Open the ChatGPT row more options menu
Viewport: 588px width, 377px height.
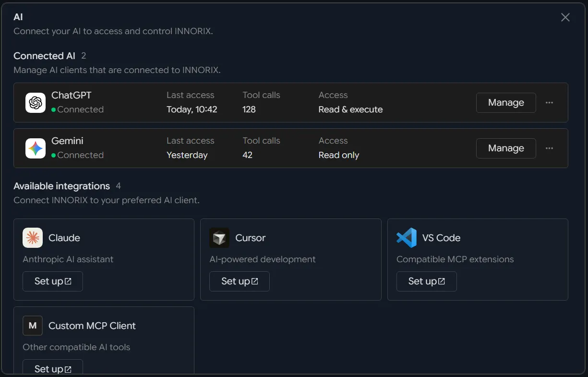pyautogui.click(x=550, y=103)
